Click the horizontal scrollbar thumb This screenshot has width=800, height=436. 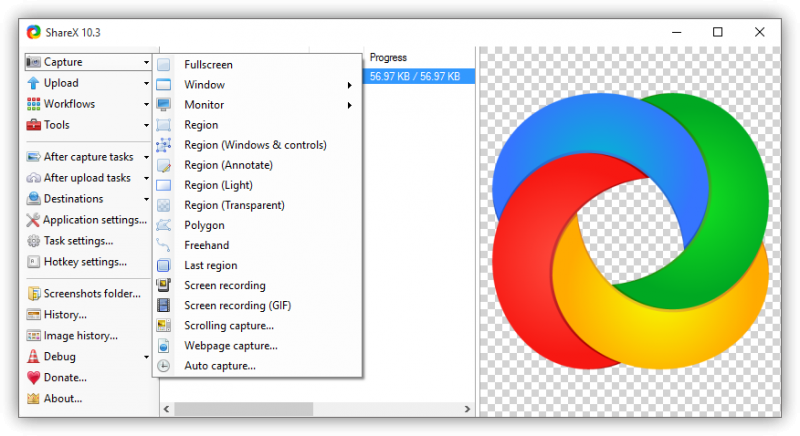(243, 409)
